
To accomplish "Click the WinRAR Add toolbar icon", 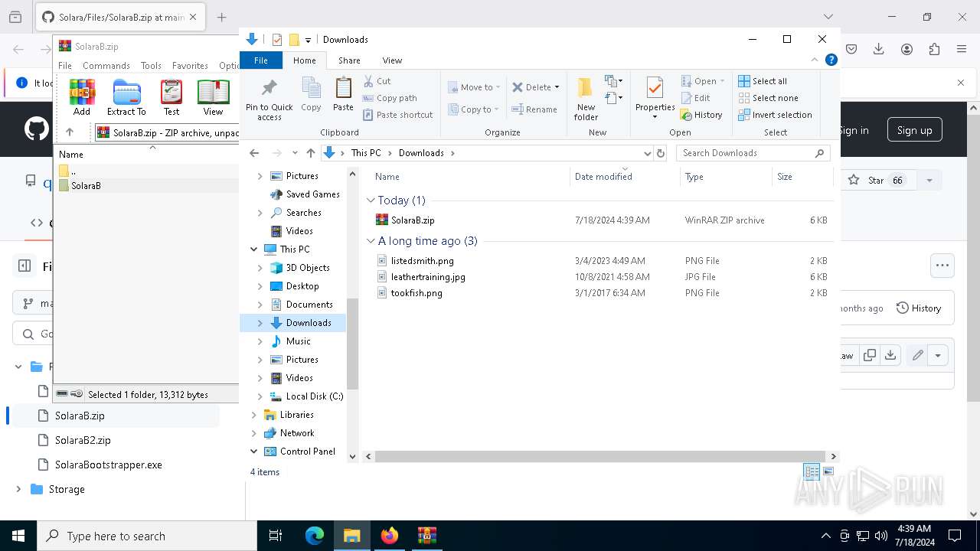I will click(82, 97).
